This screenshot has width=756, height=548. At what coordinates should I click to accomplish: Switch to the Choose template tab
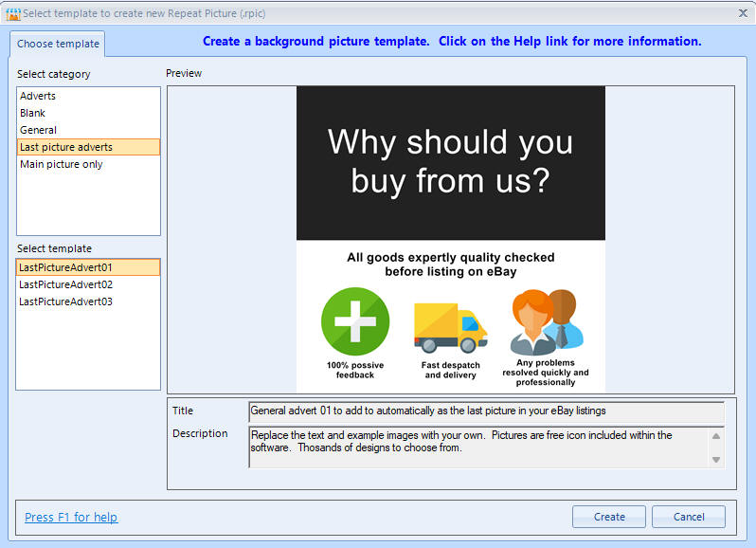(x=58, y=44)
